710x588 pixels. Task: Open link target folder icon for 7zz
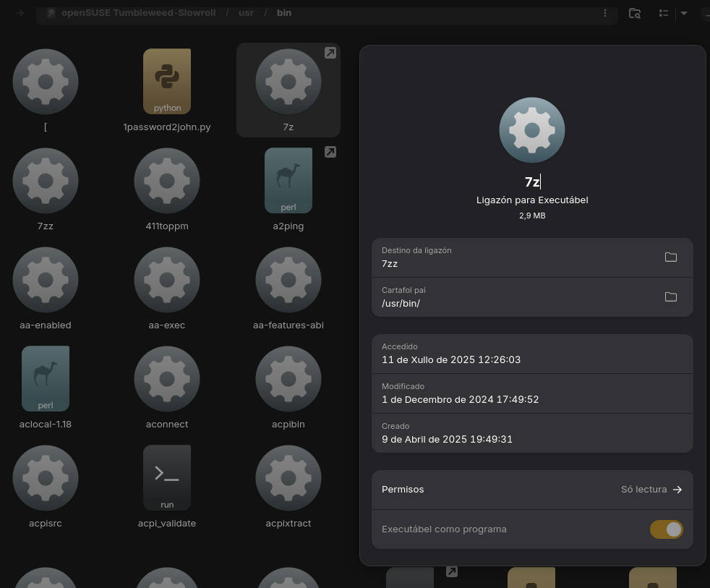pyautogui.click(x=671, y=257)
